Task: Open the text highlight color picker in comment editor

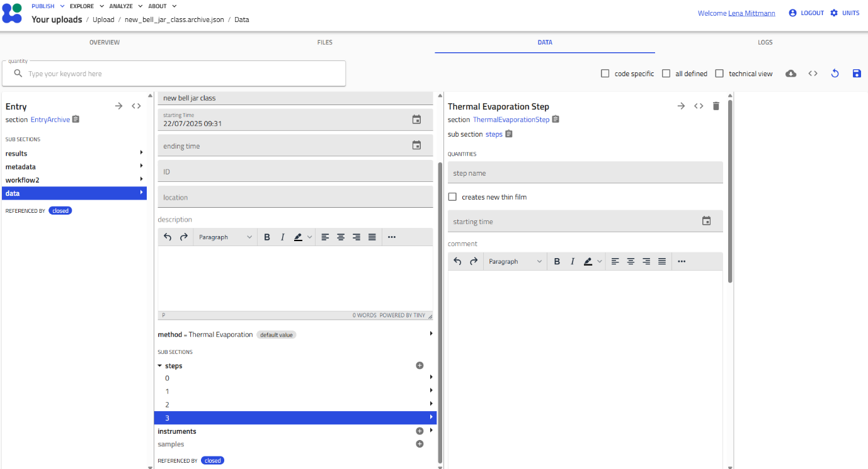Action: [x=591, y=261]
